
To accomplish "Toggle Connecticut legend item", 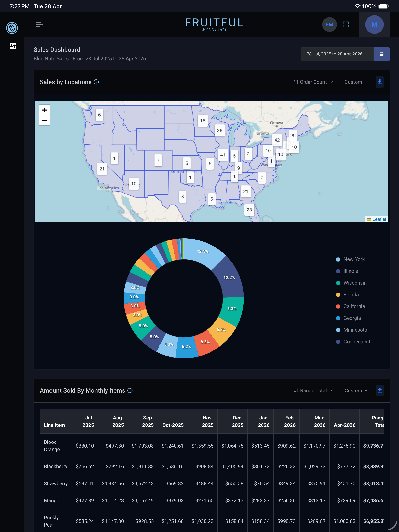I will [353, 342].
